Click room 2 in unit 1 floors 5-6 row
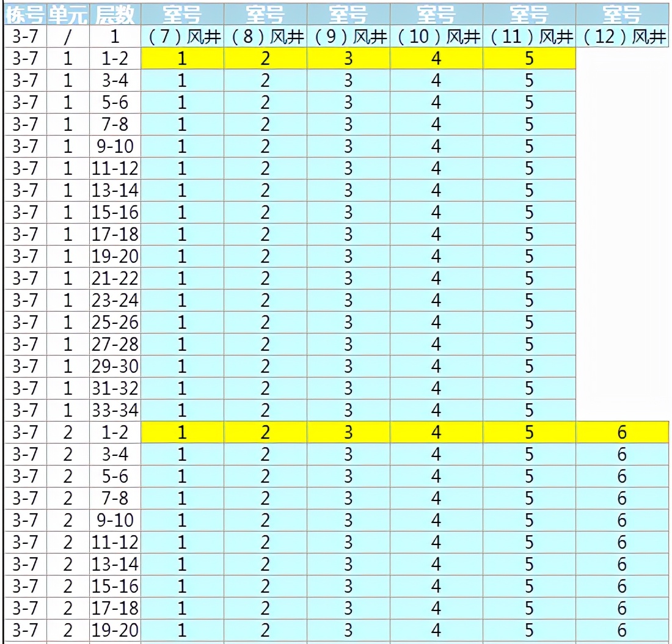This screenshot has width=672, height=644. (265, 103)
